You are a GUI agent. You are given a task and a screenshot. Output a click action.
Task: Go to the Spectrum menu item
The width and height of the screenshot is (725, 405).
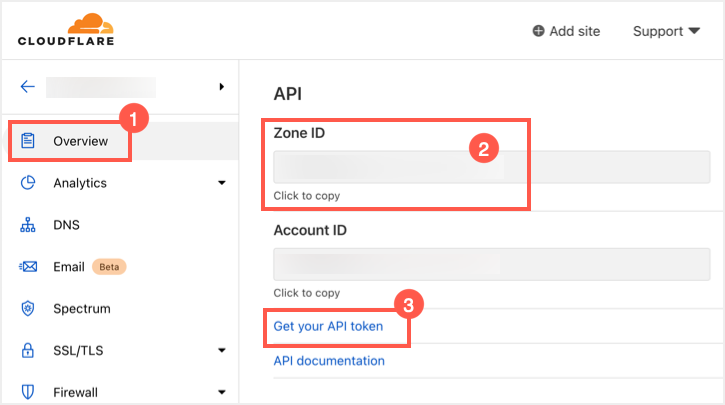point(81,309)
